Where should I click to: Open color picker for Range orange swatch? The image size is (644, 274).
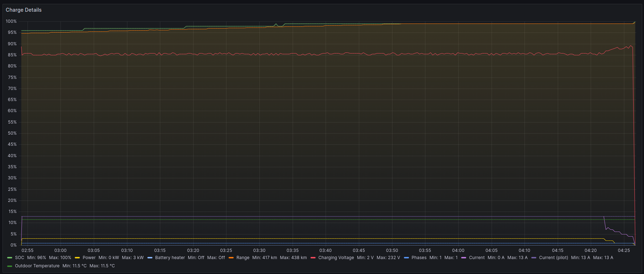tap(231, 257)
